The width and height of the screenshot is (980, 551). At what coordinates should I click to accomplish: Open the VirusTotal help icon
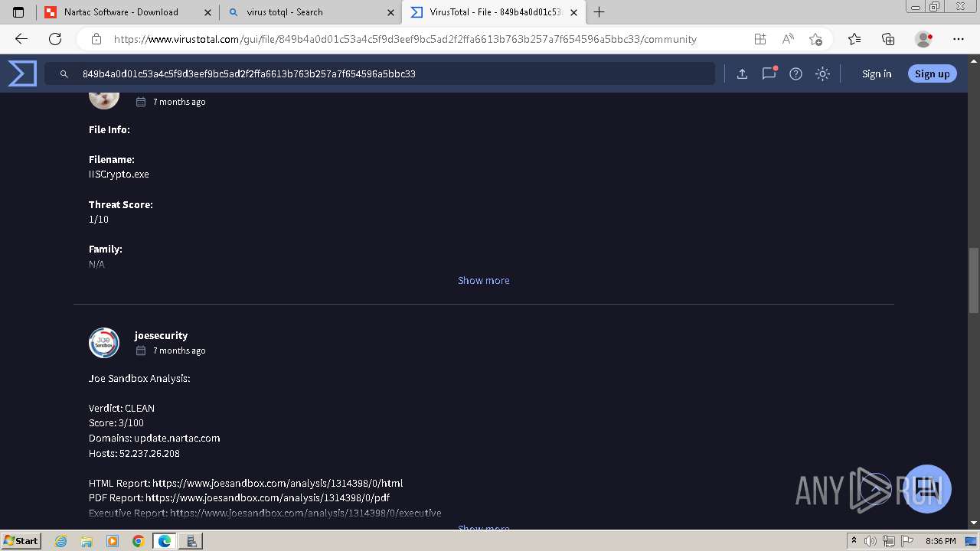pyautogui.click(x=795, y=73)
